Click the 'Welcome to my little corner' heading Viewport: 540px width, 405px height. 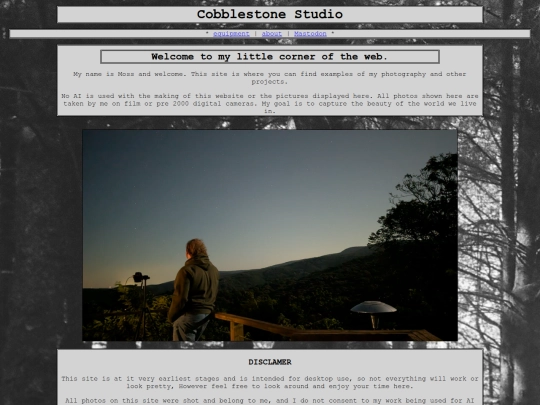coord(270,57)
